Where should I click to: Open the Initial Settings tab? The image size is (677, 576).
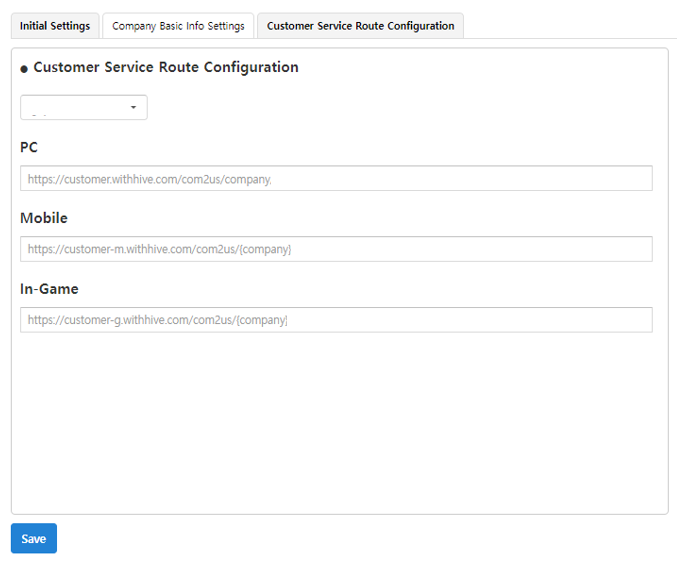(x=55, y=26)
